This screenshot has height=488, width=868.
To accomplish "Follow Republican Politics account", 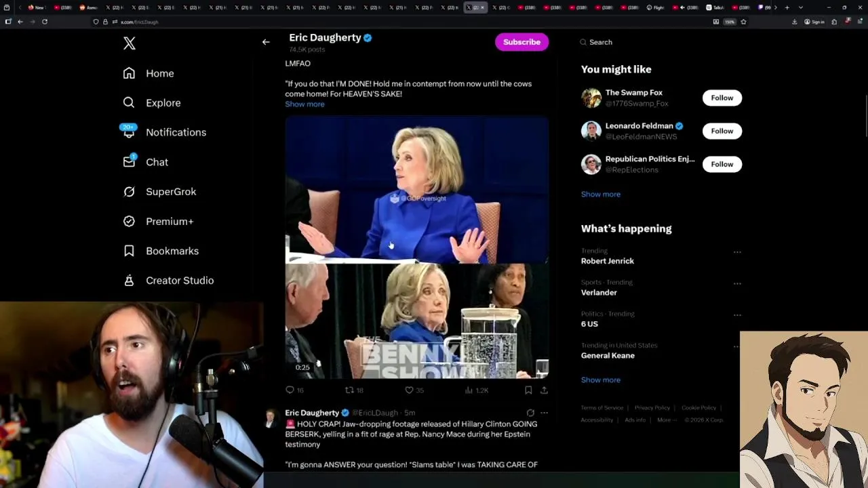I will pos(722,164).
